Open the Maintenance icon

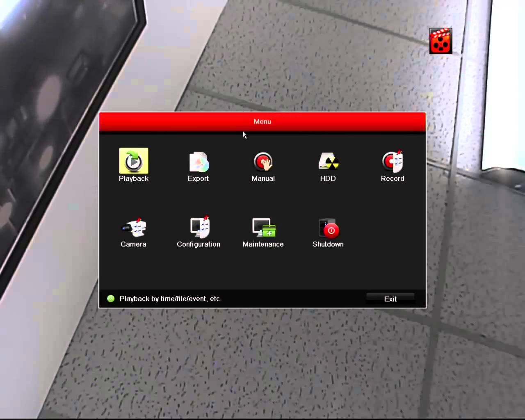point(264,228)
